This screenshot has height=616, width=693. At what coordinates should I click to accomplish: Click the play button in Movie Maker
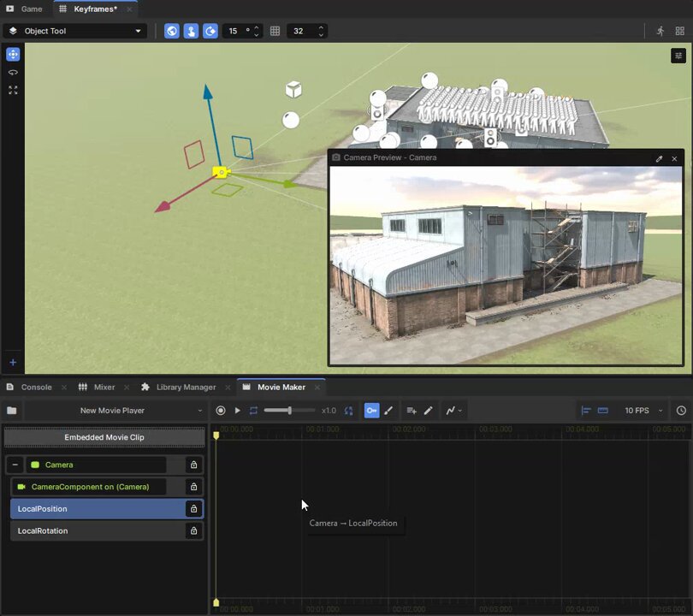tap(237, 411)
